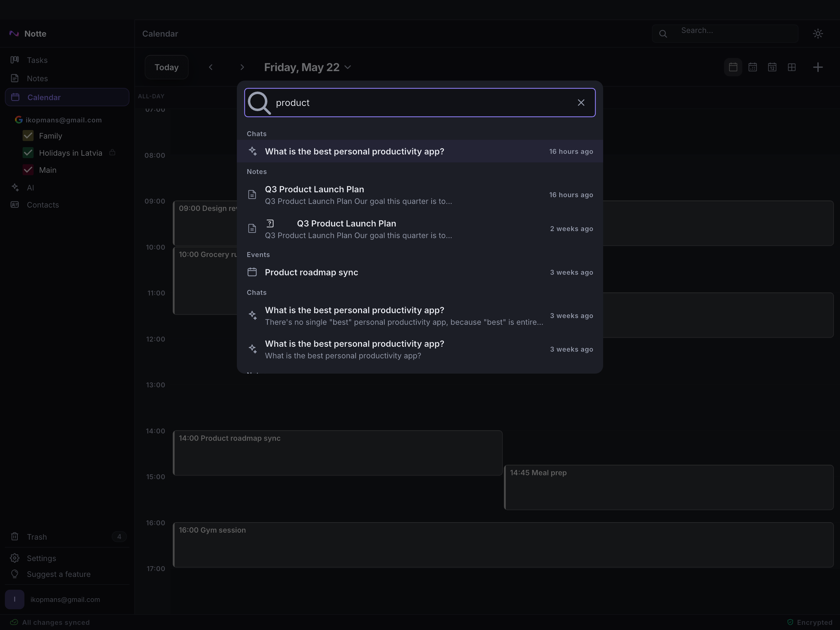Switch to day view calendar icon
Image resolution: width=840 pixels, height=630 pixels.
click(733, 67)
